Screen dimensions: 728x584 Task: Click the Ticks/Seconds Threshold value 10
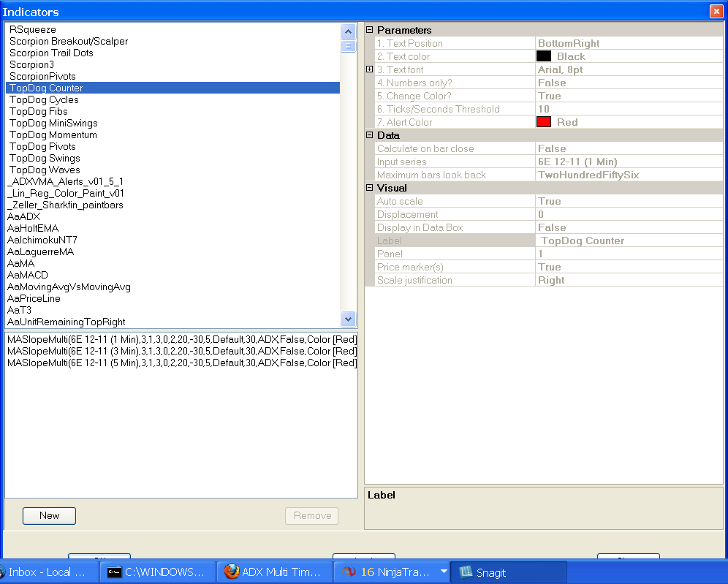pos(629,109)
